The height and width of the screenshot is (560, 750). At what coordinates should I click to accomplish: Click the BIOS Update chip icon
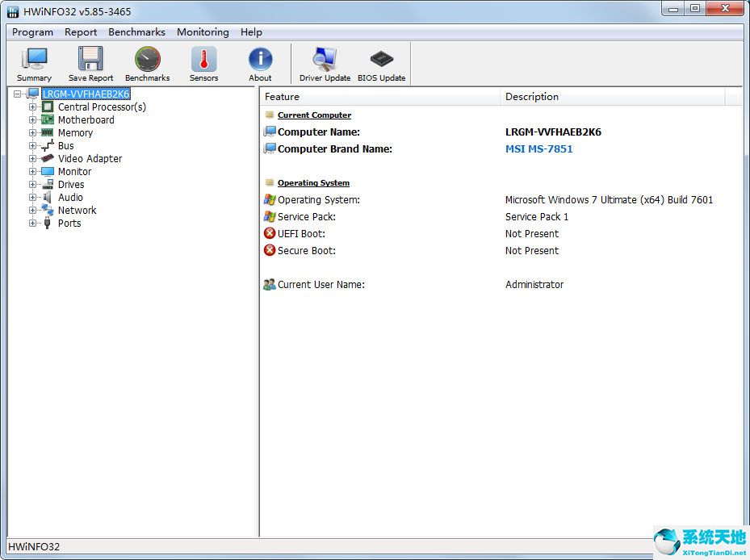[x=381, y=59]
